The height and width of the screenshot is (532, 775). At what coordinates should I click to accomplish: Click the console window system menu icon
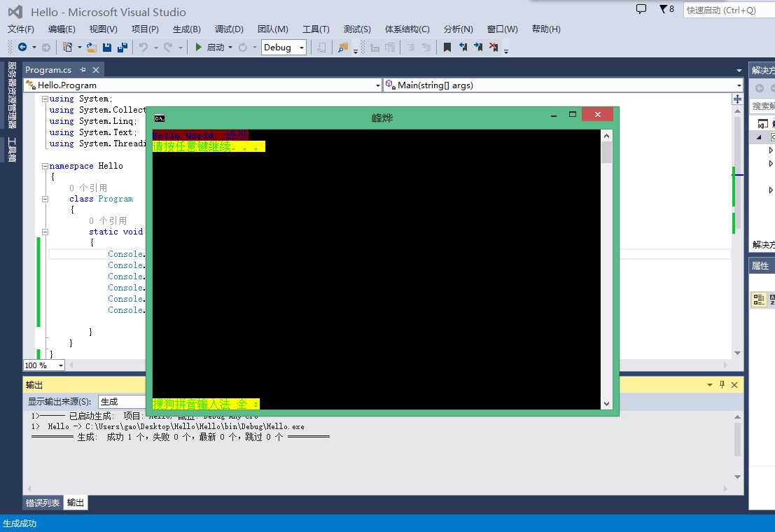coord(160,118)
